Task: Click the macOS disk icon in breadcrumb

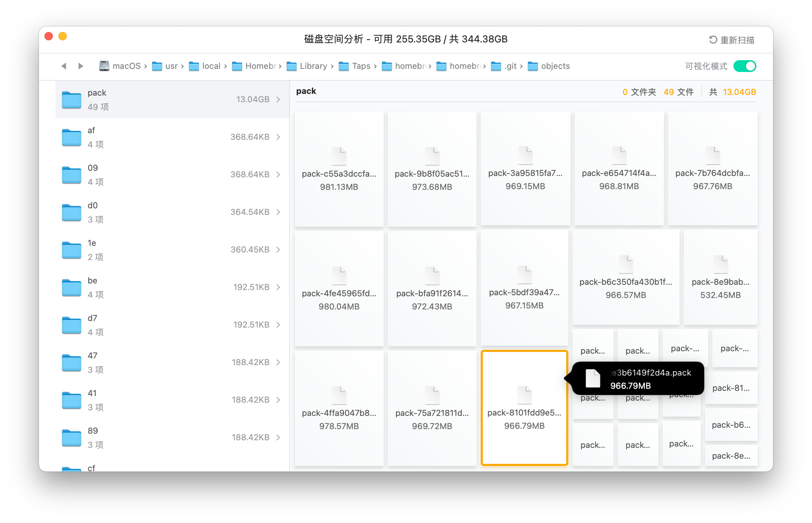Action: [x=104, y=66]
